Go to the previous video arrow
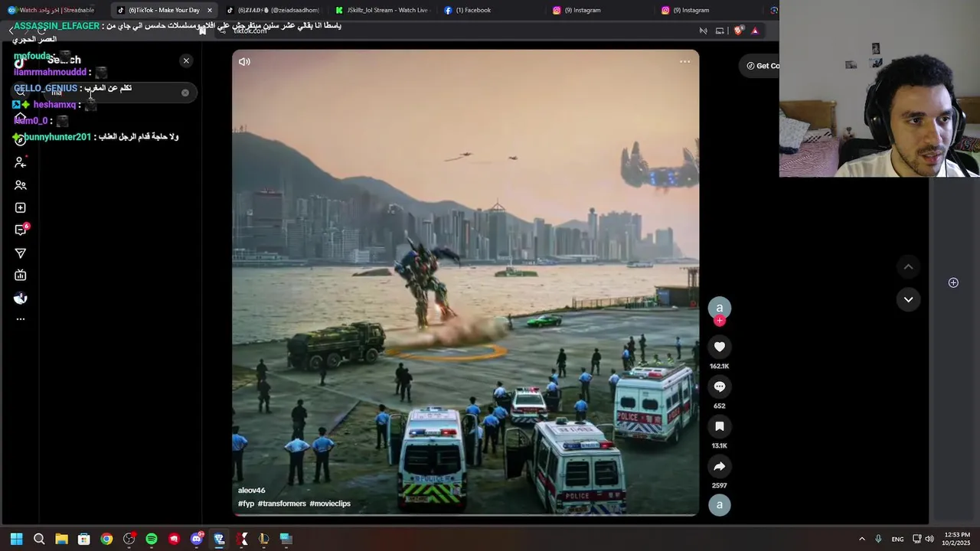The width and height of the screenshot is (980, 551). [908, 266]
